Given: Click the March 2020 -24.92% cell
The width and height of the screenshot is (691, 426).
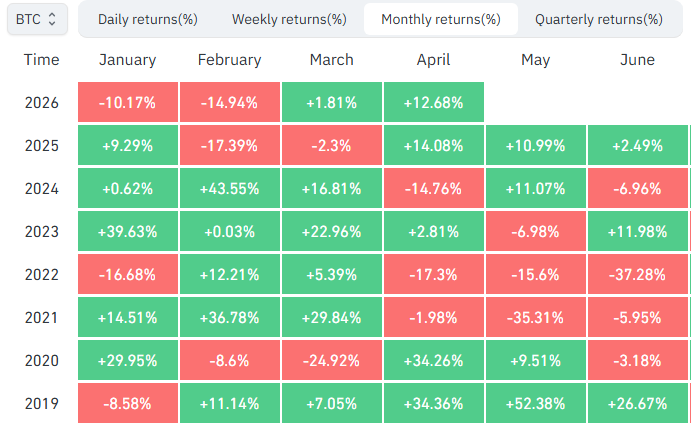Looking at the screenshot, I should (x=331, y=361).
